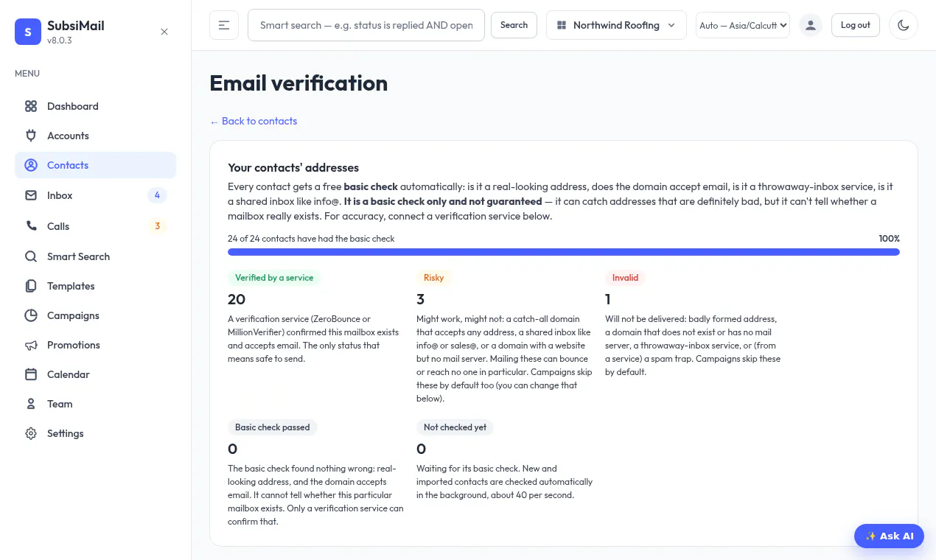Screen dimensions: 936x560
Task: Open the Ask AI assistant button
Action: pyautogui.click(x=889, y=536)
